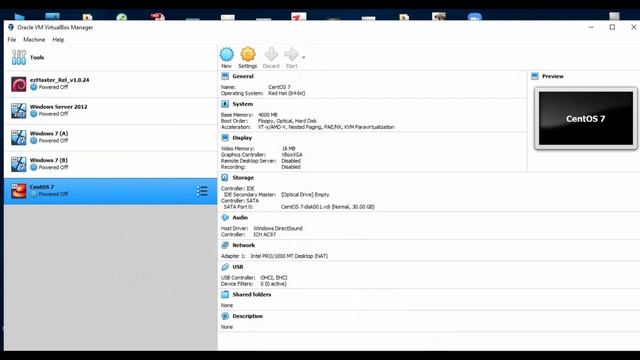Image resolution: width=640 pixels, height=360 pixels.
Task: Click the [Optical Drive] Empty entry
Action: coord(305,195)
